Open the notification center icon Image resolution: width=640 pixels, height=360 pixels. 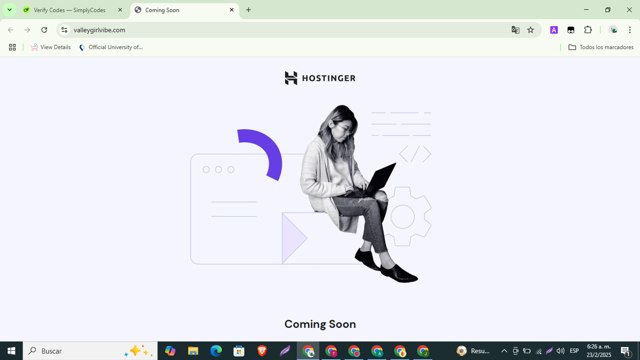tap(625, 351)
